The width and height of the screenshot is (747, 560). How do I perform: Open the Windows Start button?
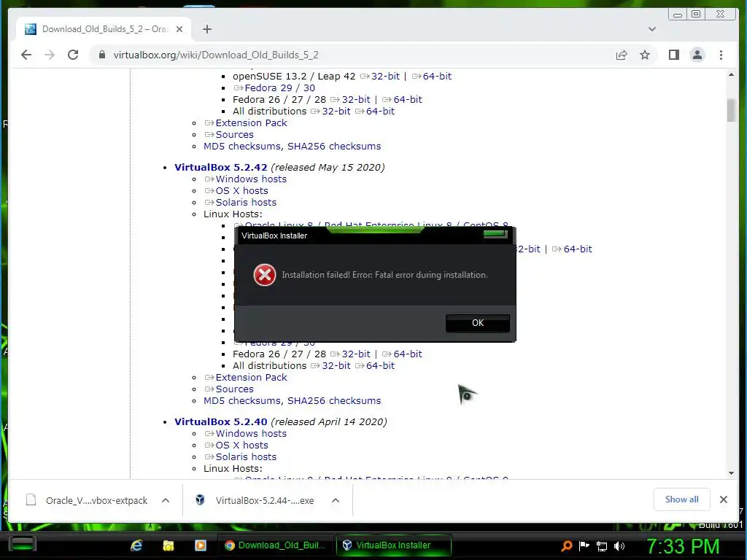pyautogui.click(x=22, y=544)
